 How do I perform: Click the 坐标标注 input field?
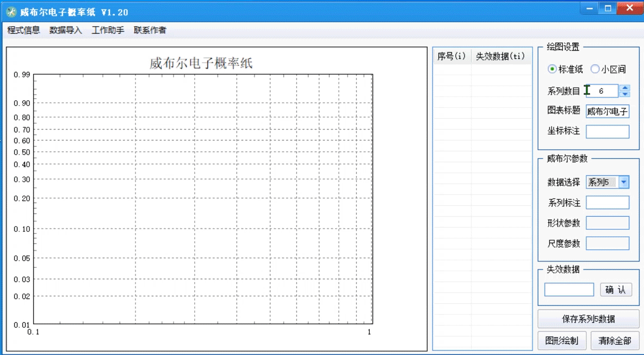click(607, 131)
